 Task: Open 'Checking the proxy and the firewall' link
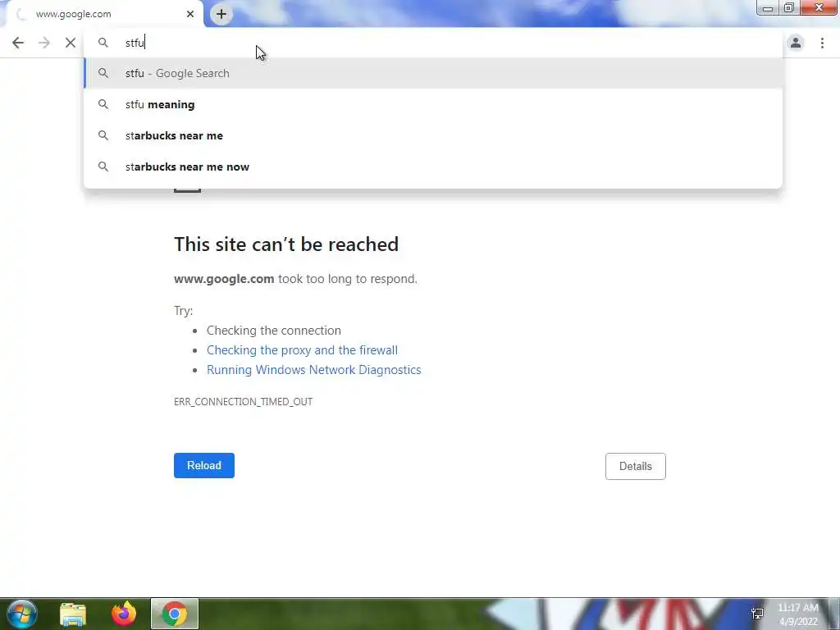point(302,350)
